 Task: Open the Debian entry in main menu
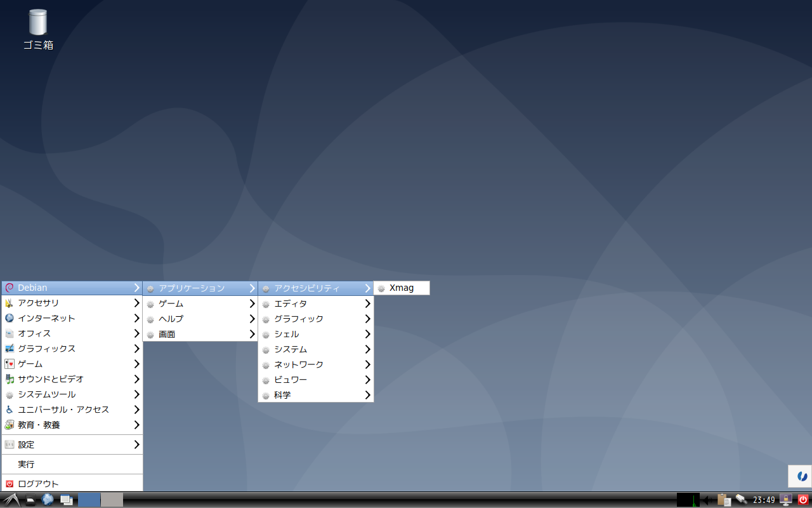pyautogui.click(x=72, y=288)
